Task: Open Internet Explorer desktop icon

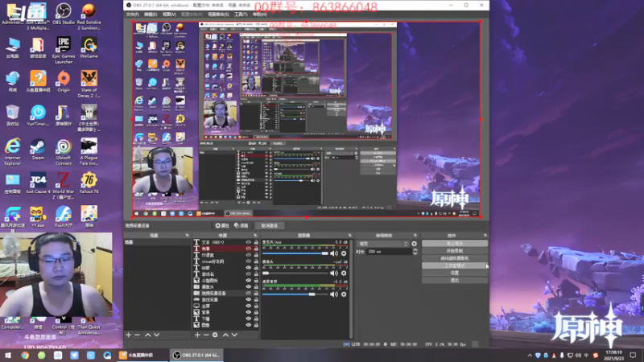Action: click(x=12, y=152)
